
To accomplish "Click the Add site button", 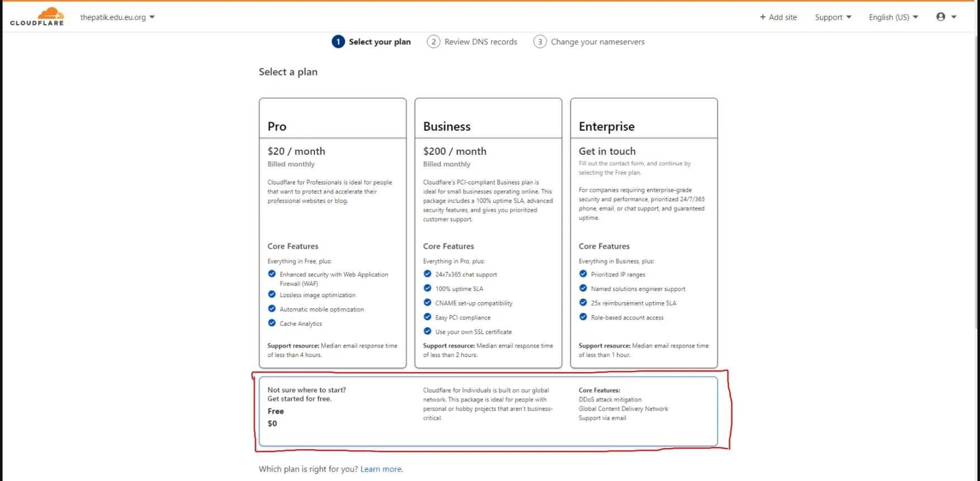I will click(x=778, y=17).
